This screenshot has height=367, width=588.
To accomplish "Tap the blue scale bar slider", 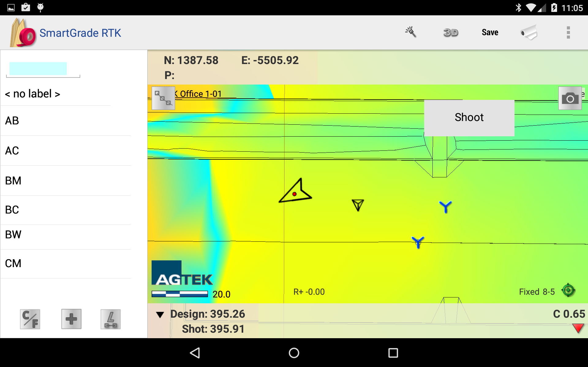I will 180,294.
